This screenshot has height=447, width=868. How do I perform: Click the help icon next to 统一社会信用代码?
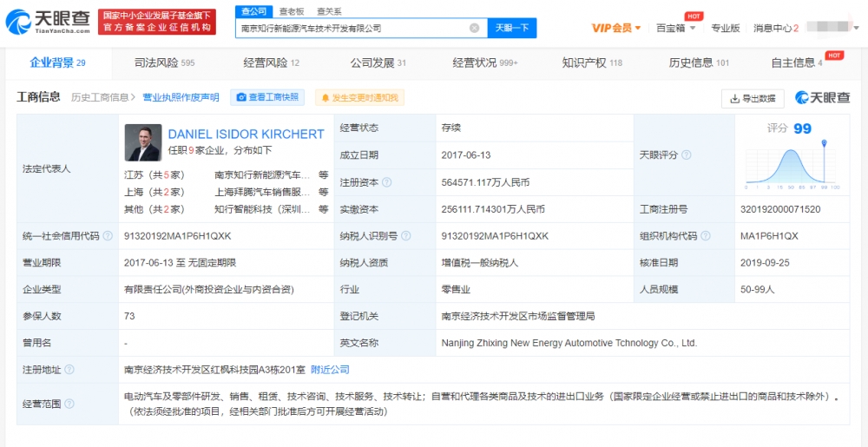pyautogui.click(x=108, y=236)
